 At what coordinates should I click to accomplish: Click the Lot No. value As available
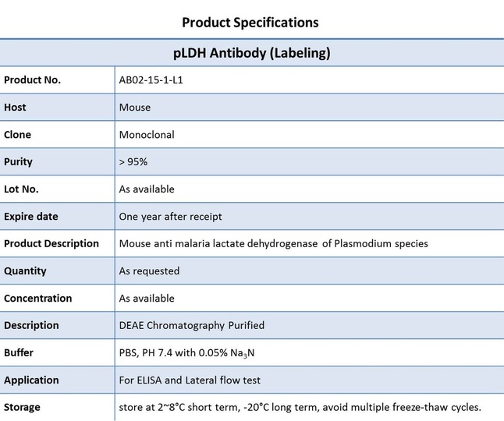pyautogui.click(x=147, y=189)
